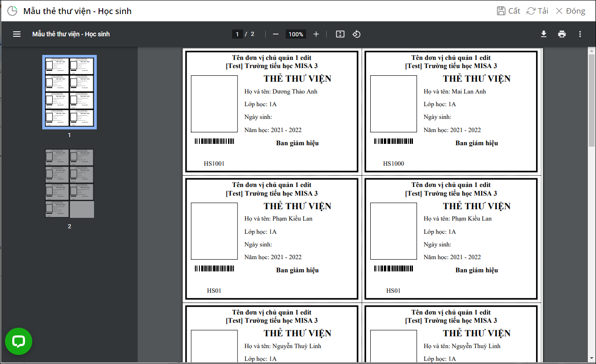Download the PDF file
Image resolution: width=596 pixels, height=364 pixels.
tap(543, 34)
